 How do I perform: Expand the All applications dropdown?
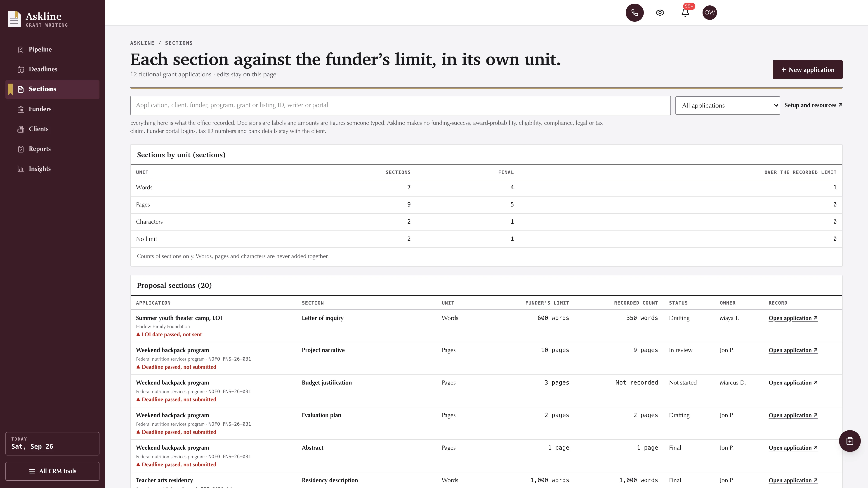click(x=727, y=106)
